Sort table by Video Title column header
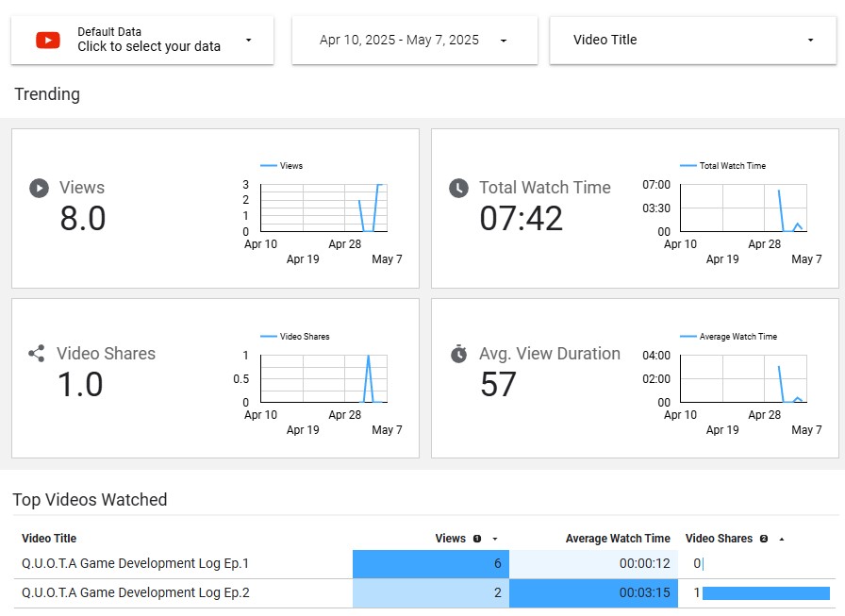The width and height of the screenshot is (845, 616). click(49, 539)
